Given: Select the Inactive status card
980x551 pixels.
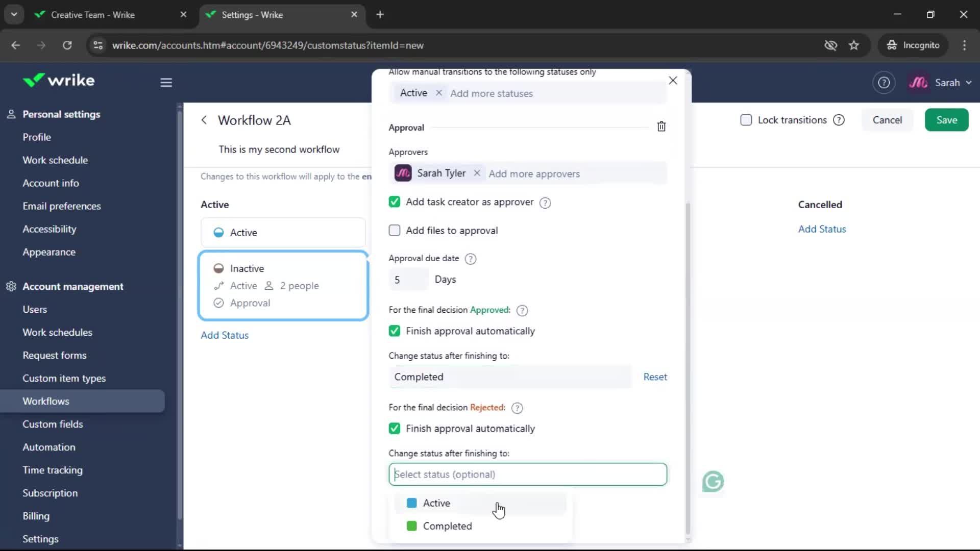Looking at the screenshot, I should pyautogui.click(x=283, y=286).
